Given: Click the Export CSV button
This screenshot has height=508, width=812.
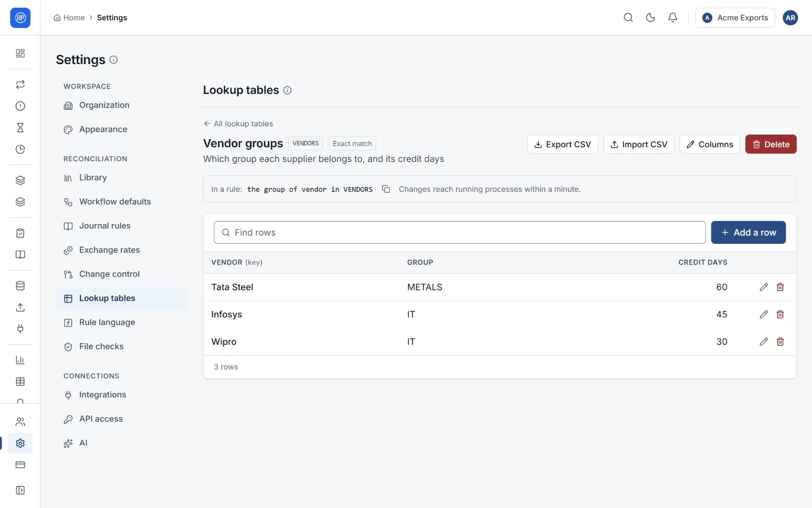Looking at the screenshot, I should pyautogui.click(x=562, y=144).
